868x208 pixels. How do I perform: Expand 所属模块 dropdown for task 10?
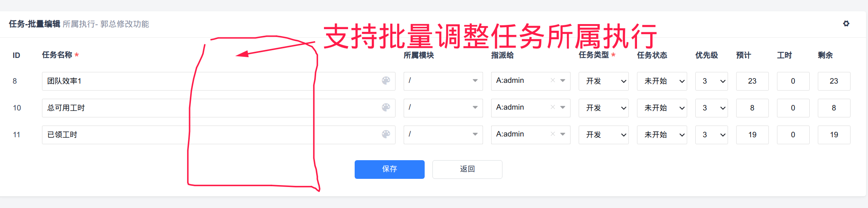point(475,107)
